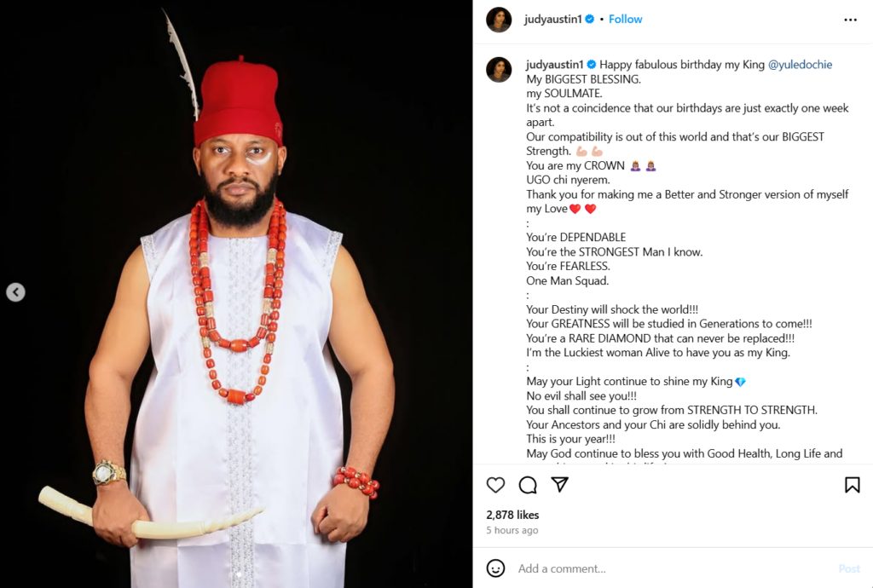Click the verified badge in caption
Screen dimensions: 873x588
point(591,65)
